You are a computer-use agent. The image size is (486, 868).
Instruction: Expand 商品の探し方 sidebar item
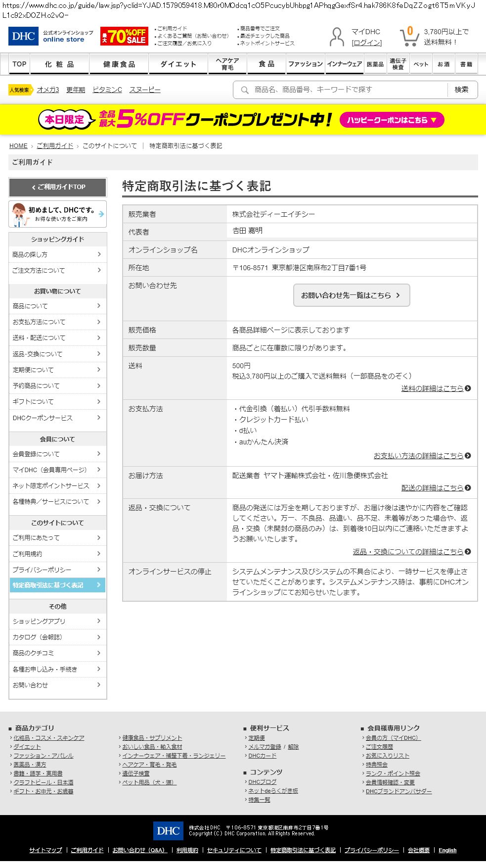(x=57, y=254)
